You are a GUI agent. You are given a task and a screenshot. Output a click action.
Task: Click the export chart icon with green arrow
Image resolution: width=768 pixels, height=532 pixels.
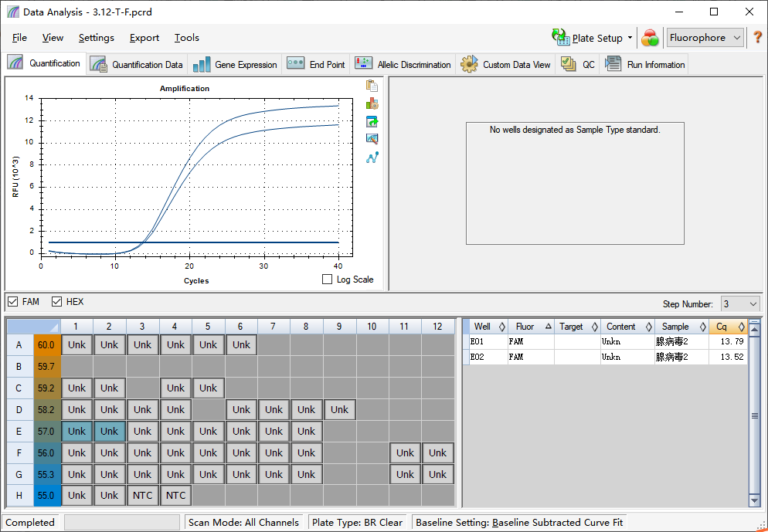click(372, 121)
